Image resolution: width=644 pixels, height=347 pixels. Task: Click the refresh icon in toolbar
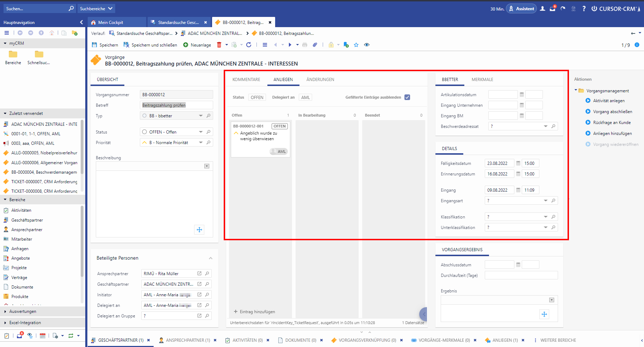click(x=249, y=45)
